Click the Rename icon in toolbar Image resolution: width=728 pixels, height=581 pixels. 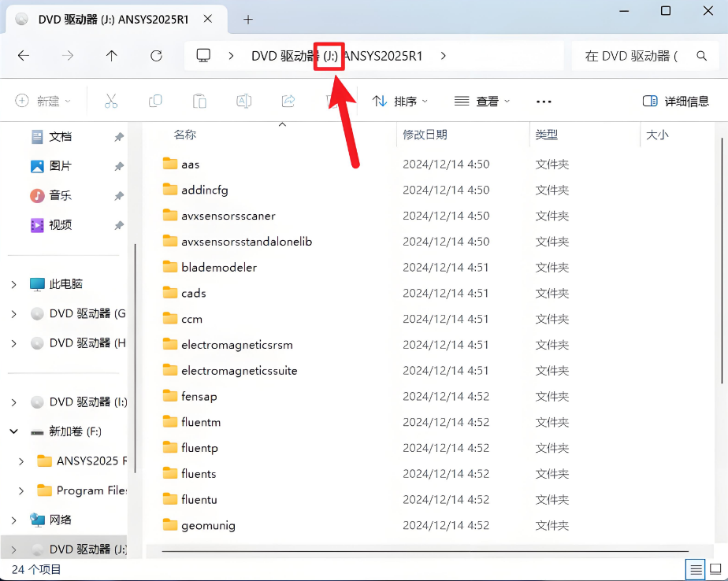click(244, 101)
